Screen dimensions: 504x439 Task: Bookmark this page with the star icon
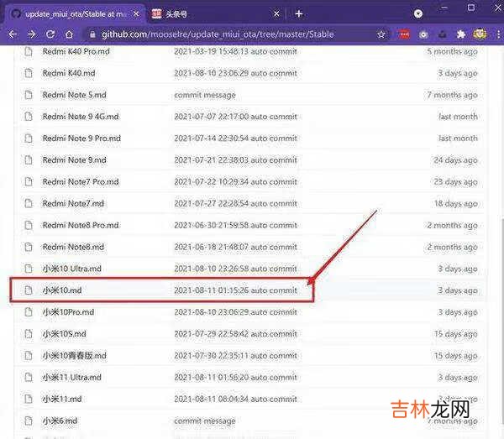point(381,34)
